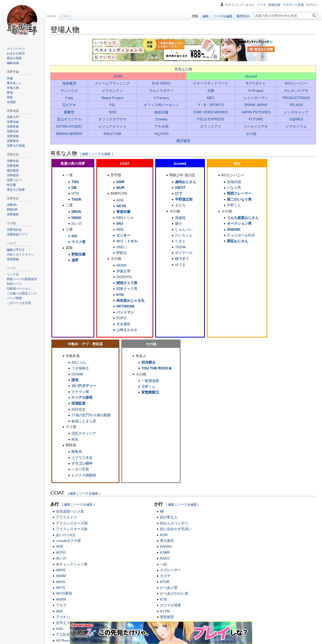Go to メインページ in sidebar

point(16,49)
